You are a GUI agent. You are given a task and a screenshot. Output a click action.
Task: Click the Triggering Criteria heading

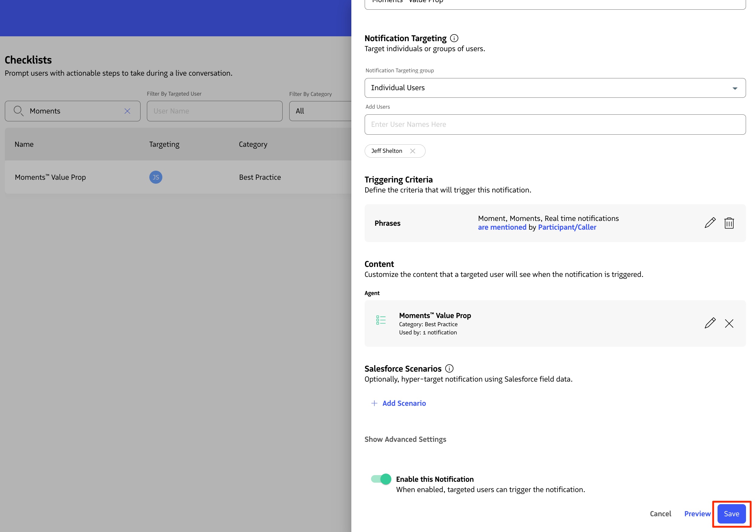[398, 180]
